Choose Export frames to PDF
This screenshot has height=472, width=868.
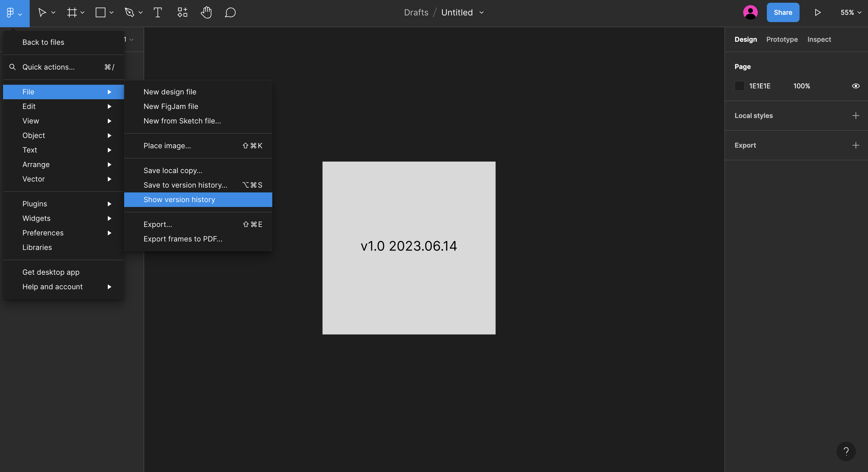pos(198,239)
